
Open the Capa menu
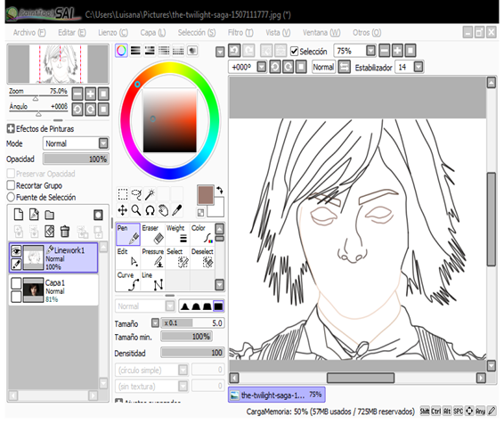point(152,32)
